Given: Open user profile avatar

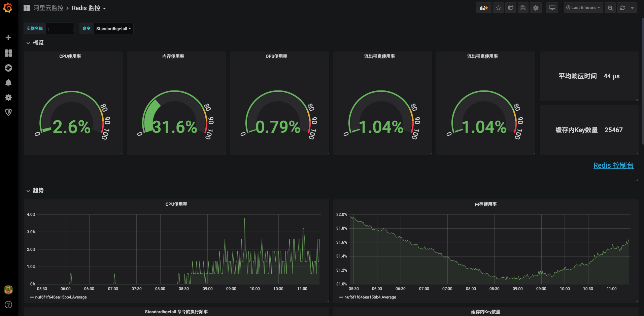Looking at the screenshot, I should pyautogui.click(x=8, y=289).
